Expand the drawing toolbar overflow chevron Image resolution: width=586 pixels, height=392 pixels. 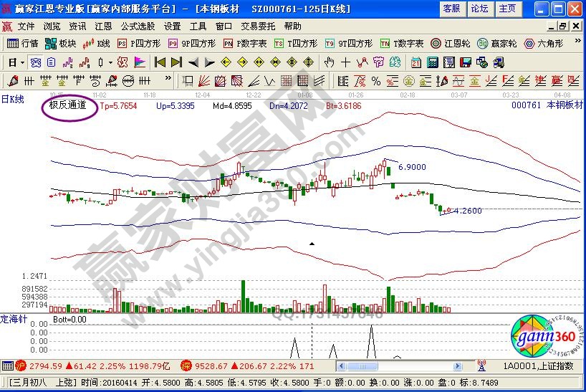pos(168,78)
